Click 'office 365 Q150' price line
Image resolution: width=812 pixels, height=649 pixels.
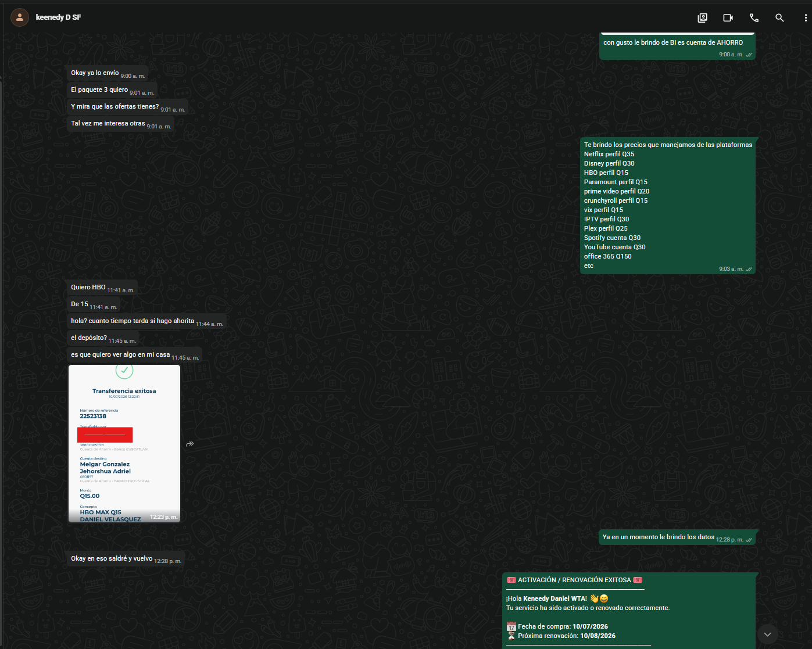click(607, 256)
